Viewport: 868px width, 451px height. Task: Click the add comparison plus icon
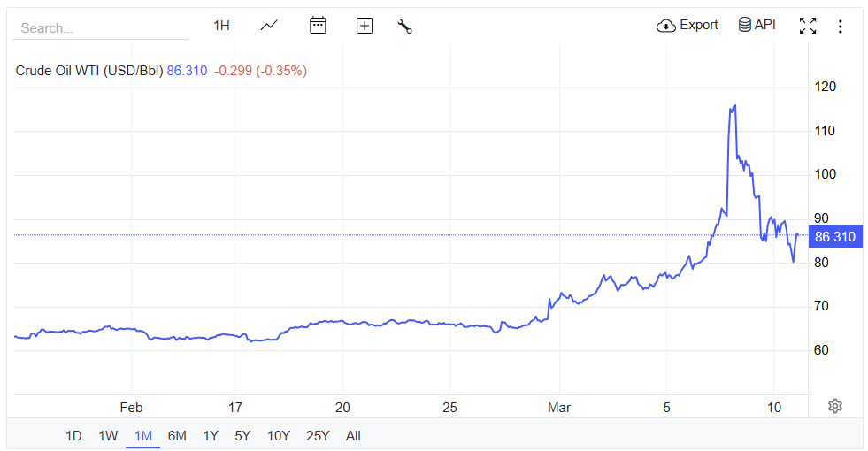pos(365,26)
